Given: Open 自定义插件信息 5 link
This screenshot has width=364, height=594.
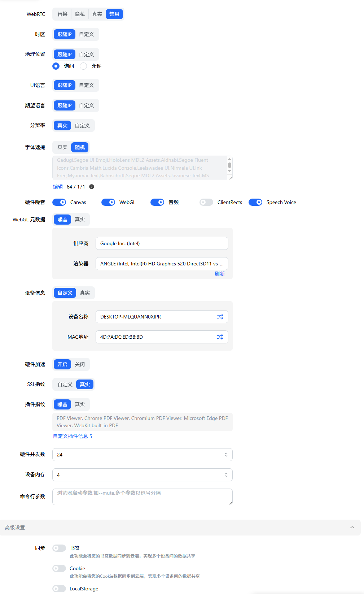Looking at the screenshot, I should click(x=73, y=436).
